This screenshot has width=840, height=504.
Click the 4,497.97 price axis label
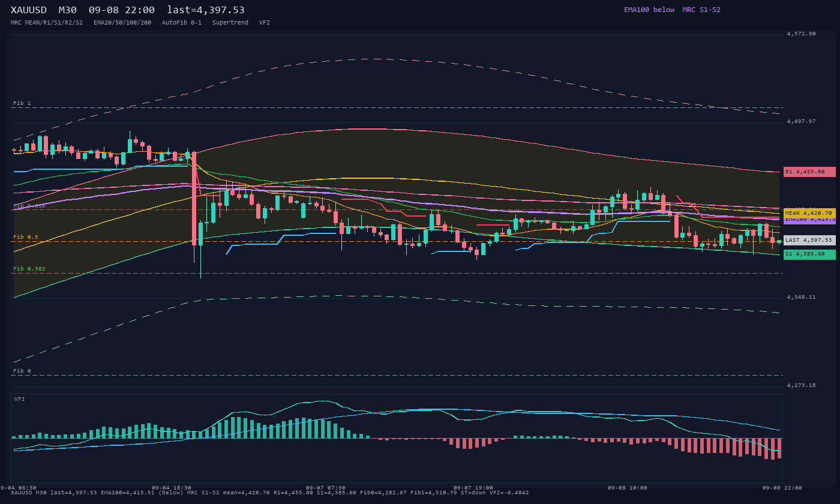(802, 121)
